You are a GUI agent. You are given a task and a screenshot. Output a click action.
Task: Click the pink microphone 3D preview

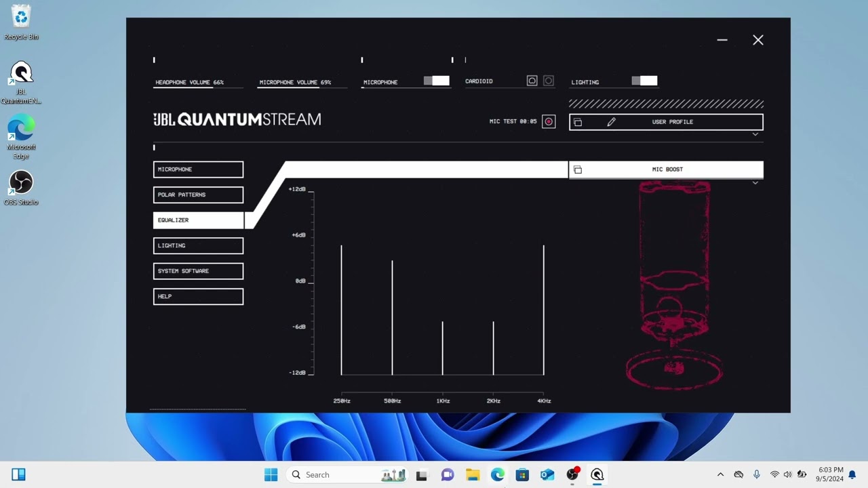click(674, 285)
